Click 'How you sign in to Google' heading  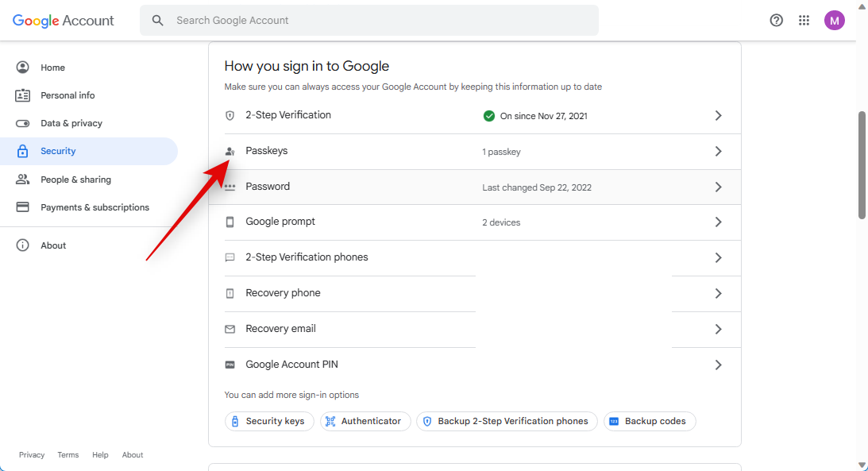(x=307, y=66)
